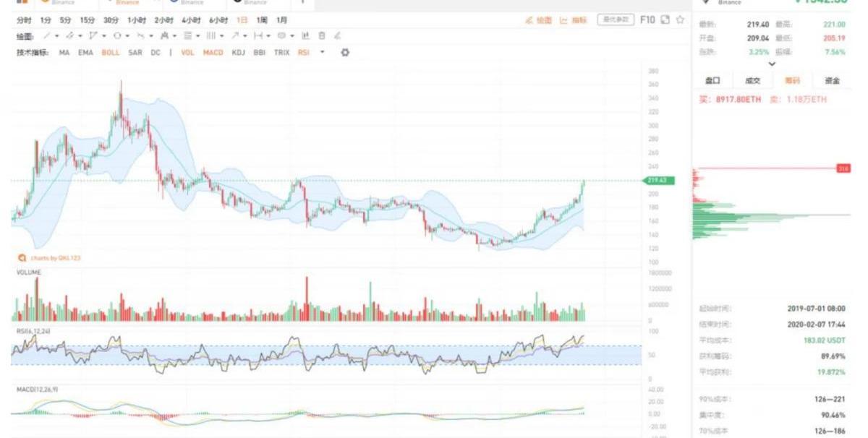
Task: Click the F10 button
Action: coord(647,20)
